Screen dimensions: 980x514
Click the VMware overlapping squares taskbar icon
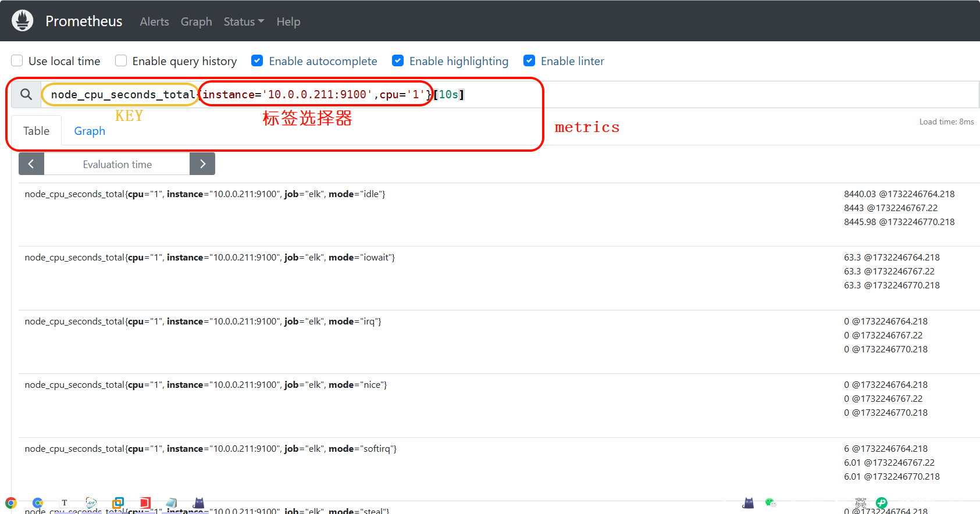click(x=118, y=502)
